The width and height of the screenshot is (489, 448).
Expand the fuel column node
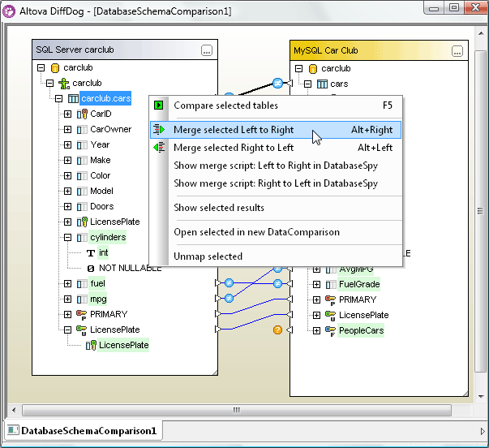(67, 284)
